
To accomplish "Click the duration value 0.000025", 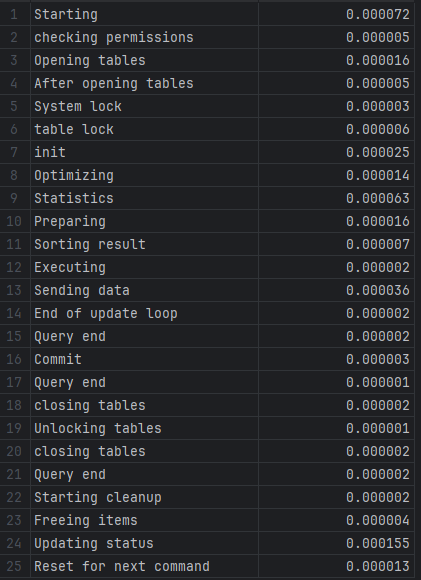I will pyautogui.click(x=378, y=152).
